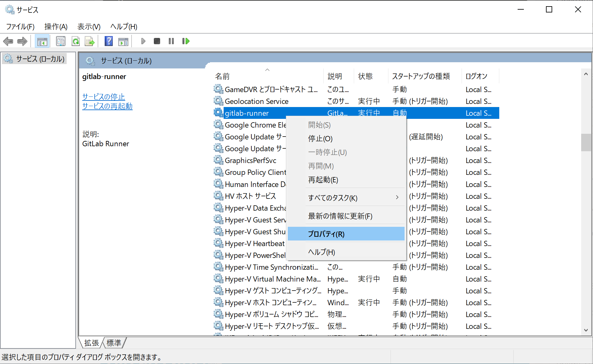Image resolution: width=593 pixels, height=364 pixels.
Task: Select Hyper-V Time Synchronizati... row
Action: click(356, 267)
